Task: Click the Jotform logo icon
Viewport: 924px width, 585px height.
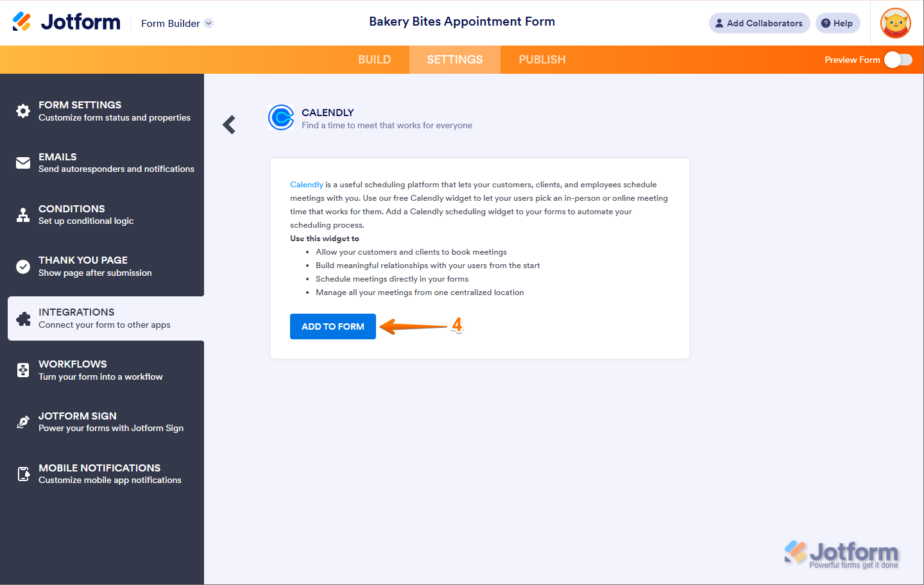Action: (22, 22)
